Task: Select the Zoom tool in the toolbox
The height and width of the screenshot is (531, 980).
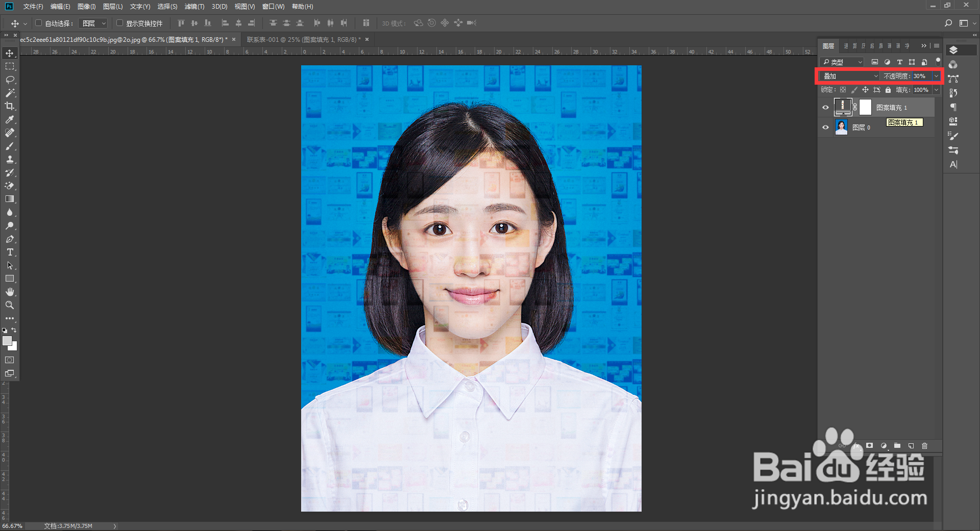Action: tap(10, 306)
